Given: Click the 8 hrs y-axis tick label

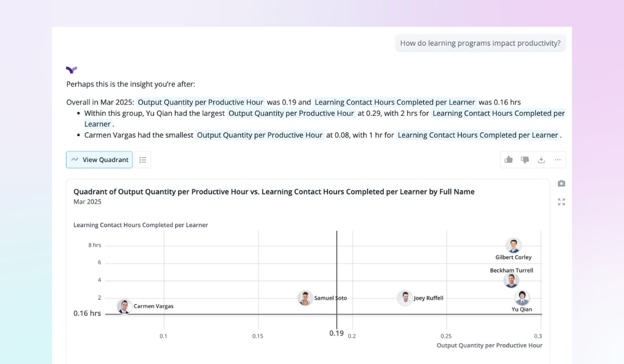Looking at the screenshot, I should (95, 245).
